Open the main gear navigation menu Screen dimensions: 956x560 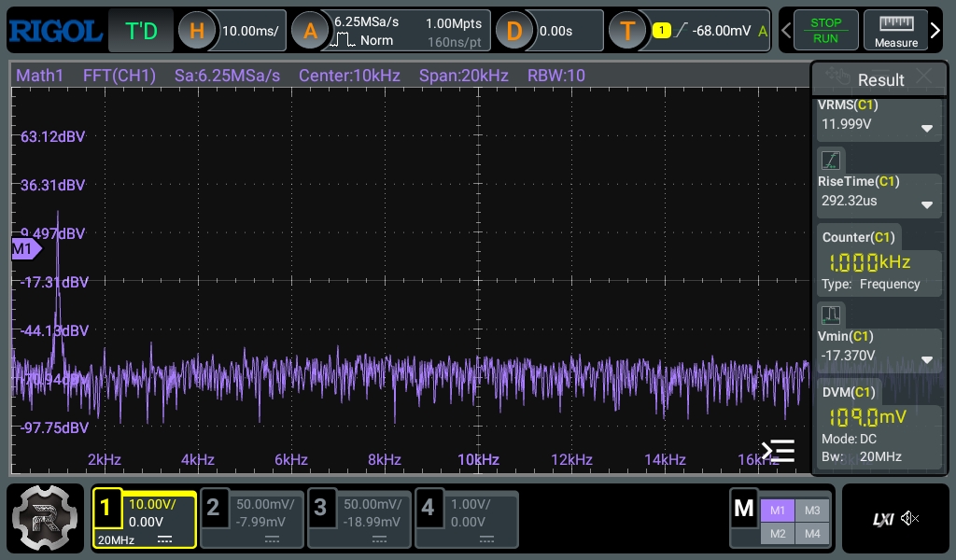45,519
